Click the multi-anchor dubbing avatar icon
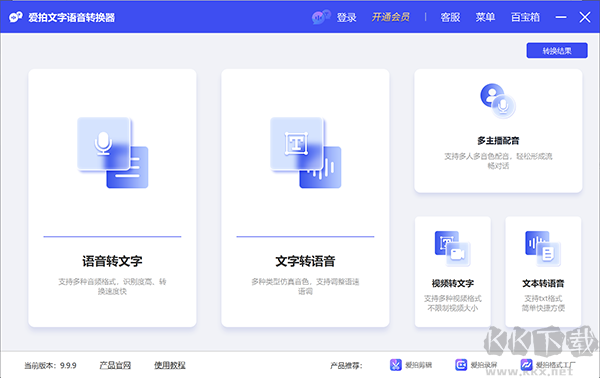 pos(498,101)
